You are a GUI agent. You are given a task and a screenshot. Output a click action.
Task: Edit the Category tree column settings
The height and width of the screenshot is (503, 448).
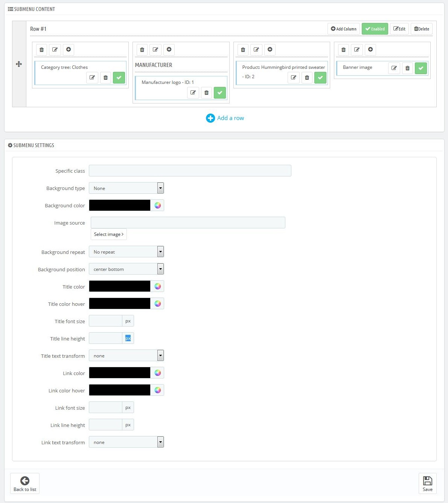55,50
